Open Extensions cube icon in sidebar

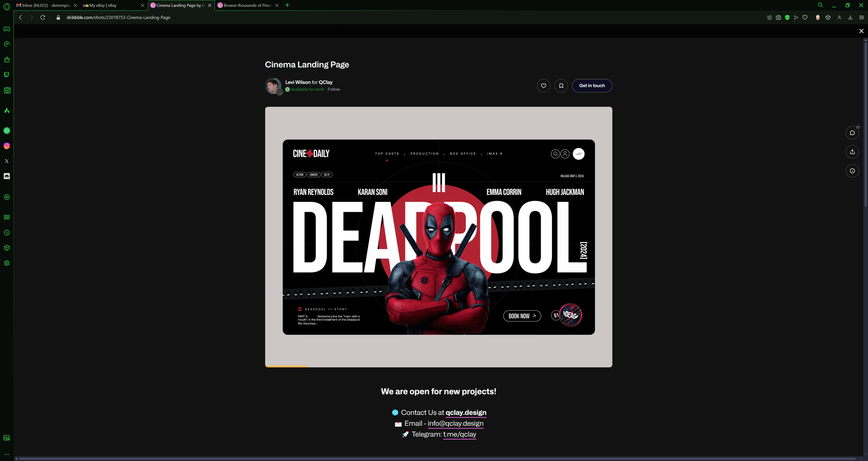point(7,248)
